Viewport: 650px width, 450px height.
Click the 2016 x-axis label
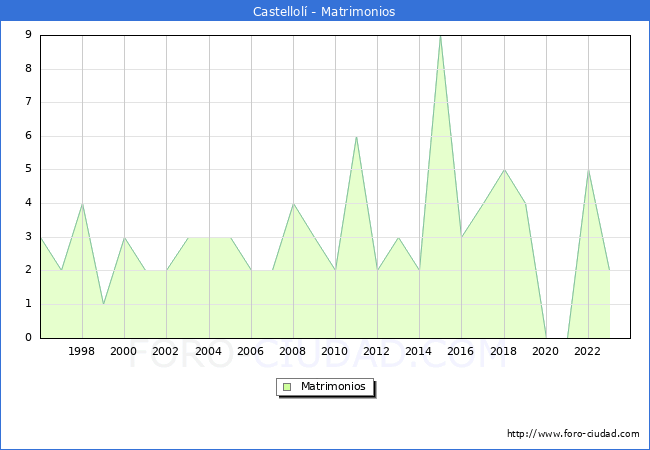[x=461, y=351]
